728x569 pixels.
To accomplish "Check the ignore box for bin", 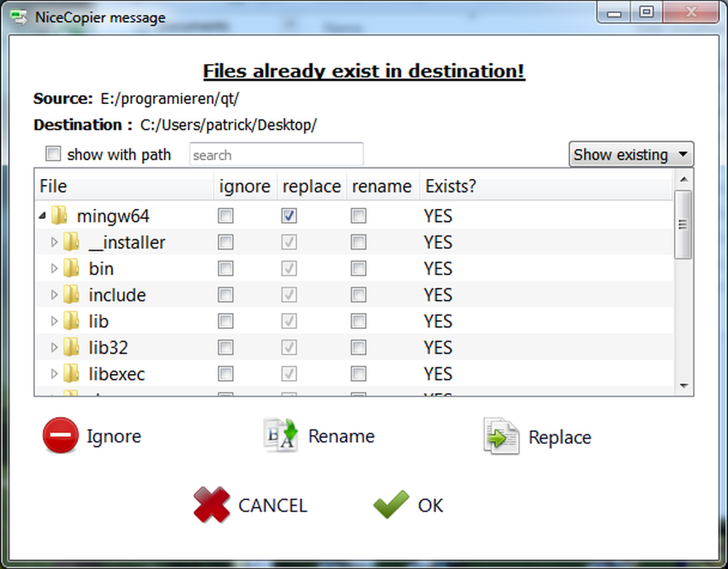I will tap(226, 268).
